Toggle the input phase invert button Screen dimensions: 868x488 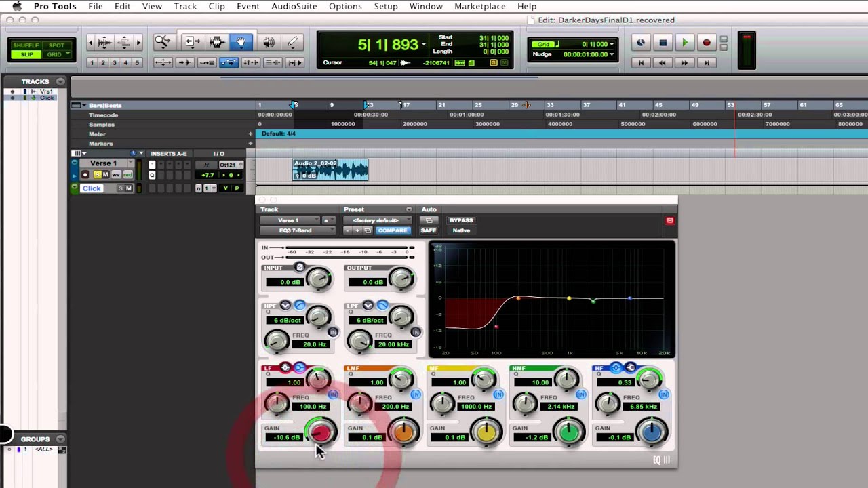click(x=300, y=268)
